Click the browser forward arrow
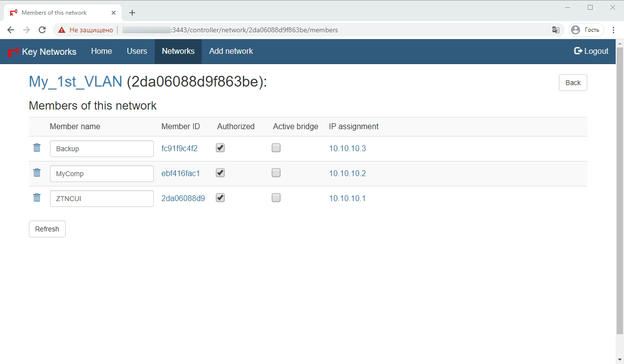This screenshot has width=624, height=364. pyautogui.click(x=26, y=30)
